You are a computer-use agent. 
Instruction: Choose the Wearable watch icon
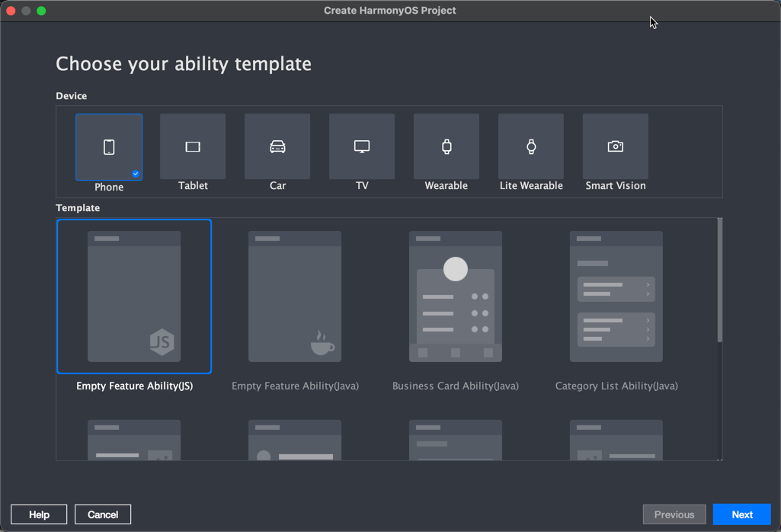pos(447,146)
